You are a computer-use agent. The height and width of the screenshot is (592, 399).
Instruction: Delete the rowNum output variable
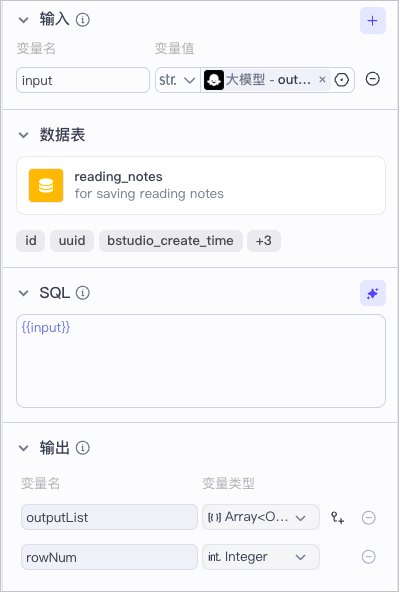pos(368,557)
